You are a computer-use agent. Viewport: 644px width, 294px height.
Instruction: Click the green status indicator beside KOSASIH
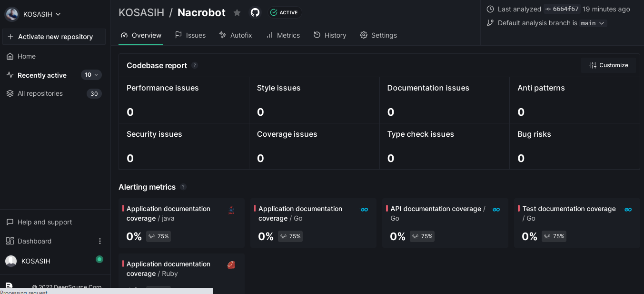pyautogui.click(x=99, y=259)
